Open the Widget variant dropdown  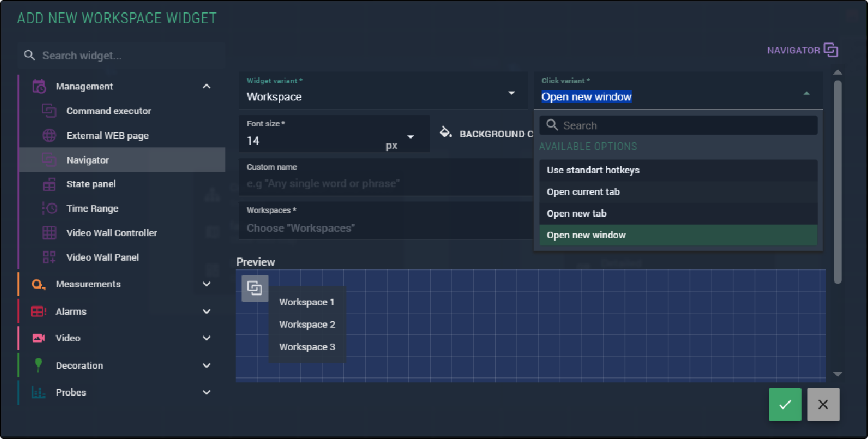tap(512, 93)
